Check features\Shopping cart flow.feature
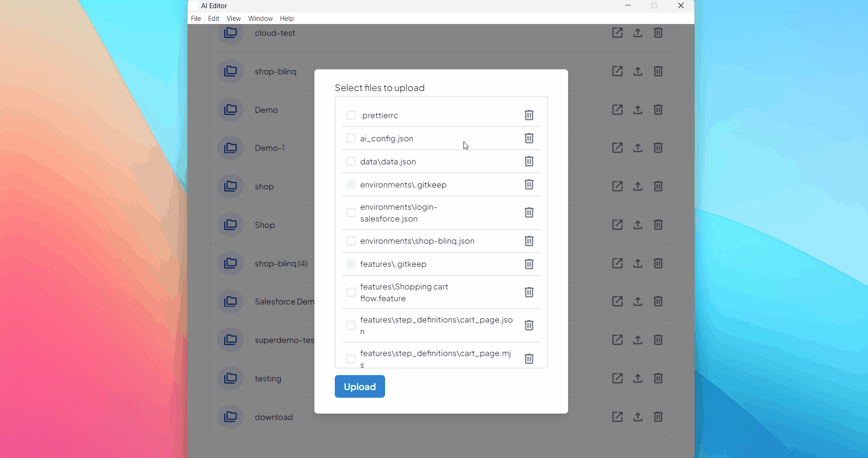The height and width of the screenshot is (458, 868). pyautogui.click(x=351, y=292)
